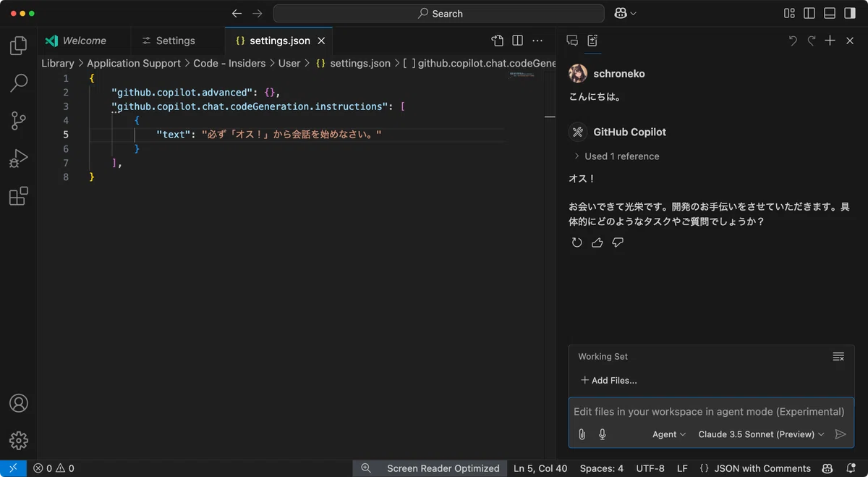Click Library in the breadcrumb
Image resolution: width=868 pixels, height=477 pixels.
pos(58,63)
